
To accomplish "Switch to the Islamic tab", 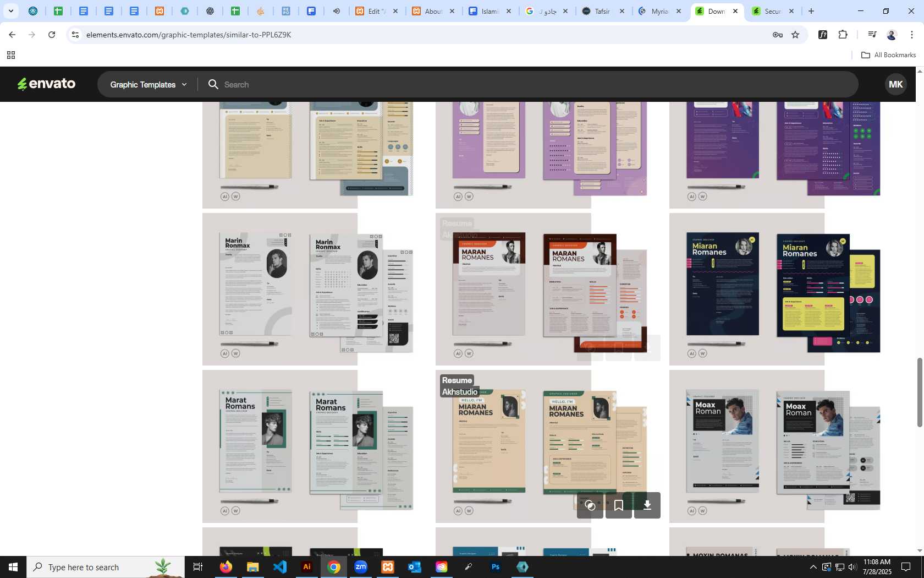I will (x=491, y=11).
